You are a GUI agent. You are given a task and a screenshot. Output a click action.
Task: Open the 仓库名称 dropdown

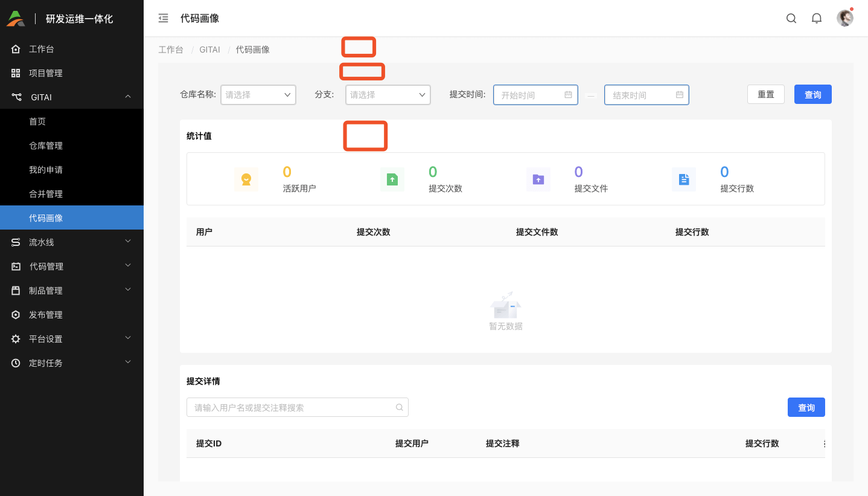258,95
